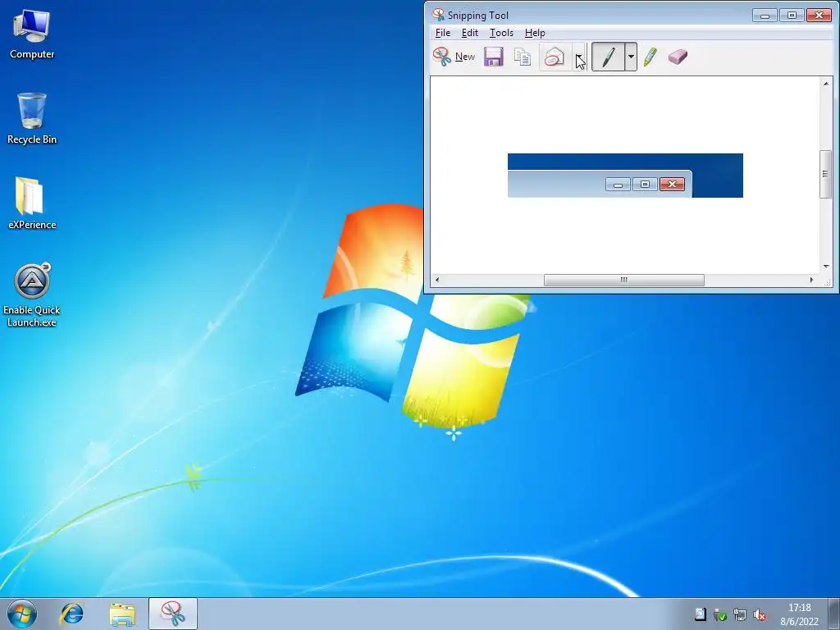Start a New snip in Snipping Tool
This screenshot has width=840, height=630.
454,57
